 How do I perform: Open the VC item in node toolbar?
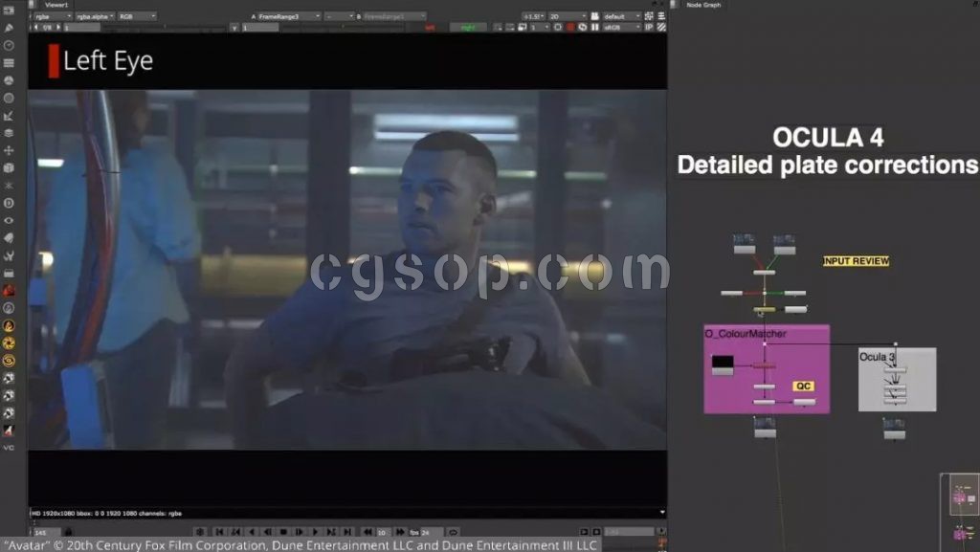(9, 448)
